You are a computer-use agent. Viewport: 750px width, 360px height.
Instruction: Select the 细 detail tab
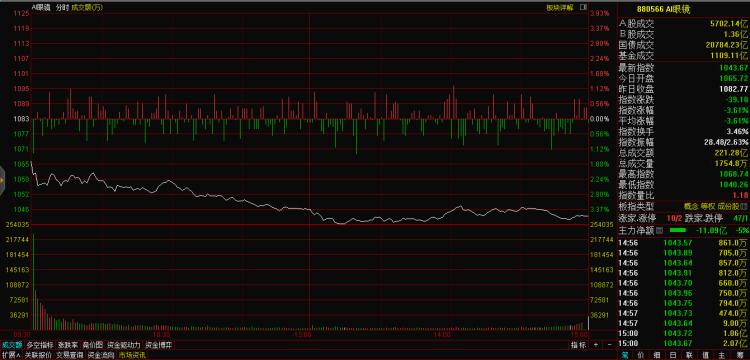tap(658, 355)
